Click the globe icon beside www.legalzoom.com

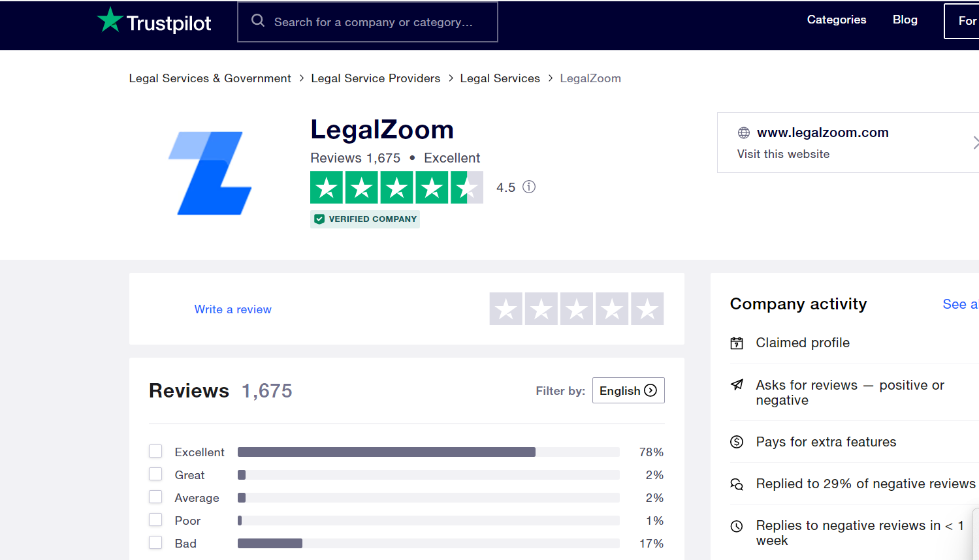pos(743,133)
